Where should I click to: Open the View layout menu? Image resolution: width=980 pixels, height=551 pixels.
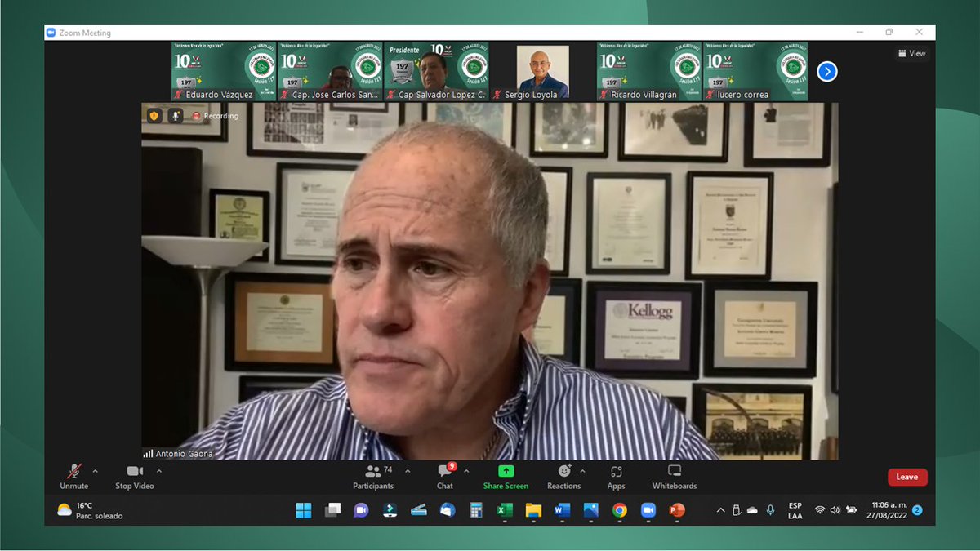coord(911,53)
